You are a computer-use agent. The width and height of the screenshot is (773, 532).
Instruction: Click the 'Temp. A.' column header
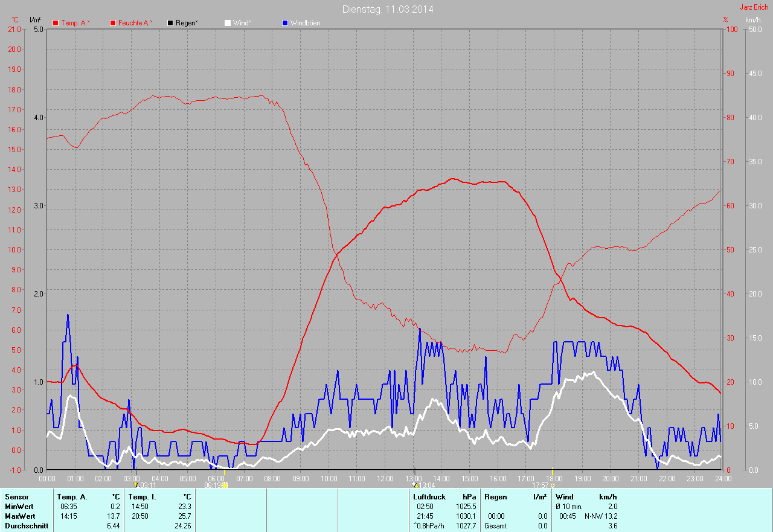tap(72, 497)
